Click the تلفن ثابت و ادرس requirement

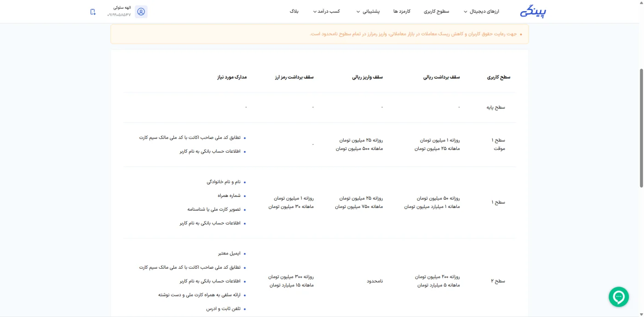point(224,309)
